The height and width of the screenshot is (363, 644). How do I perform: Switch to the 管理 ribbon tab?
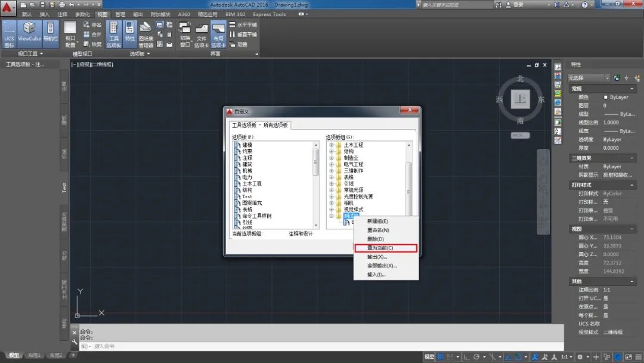[x=120, y=14]
